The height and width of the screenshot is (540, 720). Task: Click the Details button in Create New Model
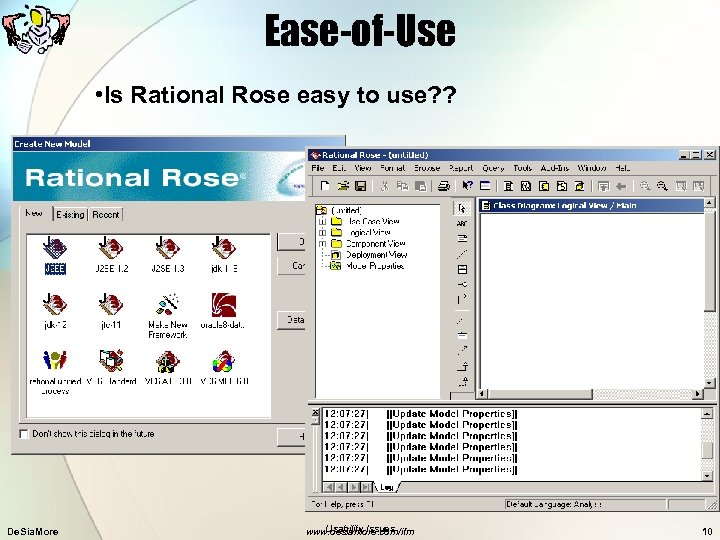(291, 320)
